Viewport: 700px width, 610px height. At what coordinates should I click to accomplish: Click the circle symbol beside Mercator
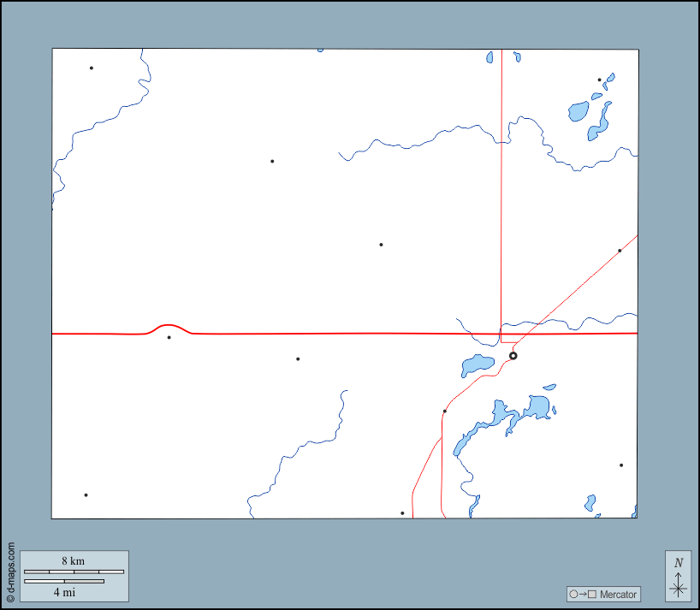point(573,595)
